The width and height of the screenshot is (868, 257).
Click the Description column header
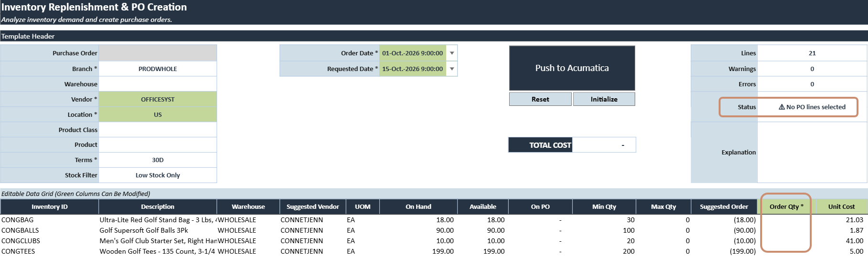point(157,206)
